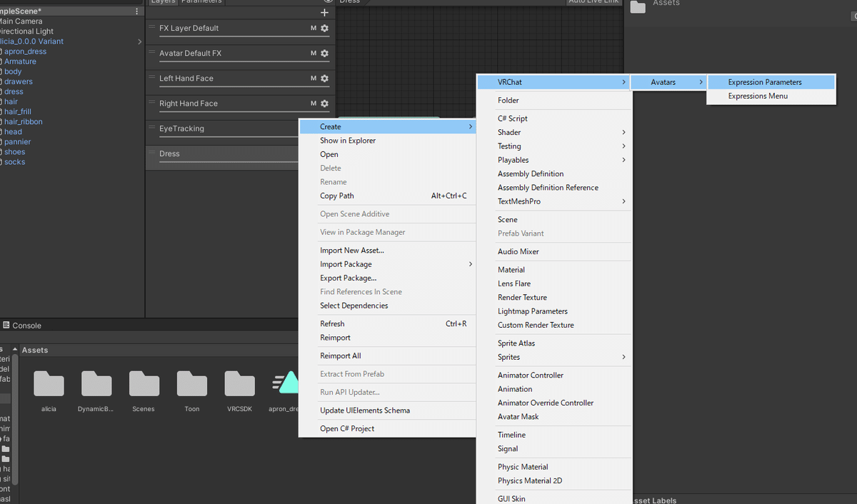Viewport: 857px width, 504px height.
Task: Click the M mask indicator on Avatar Default FX
Action: (314, 54)
